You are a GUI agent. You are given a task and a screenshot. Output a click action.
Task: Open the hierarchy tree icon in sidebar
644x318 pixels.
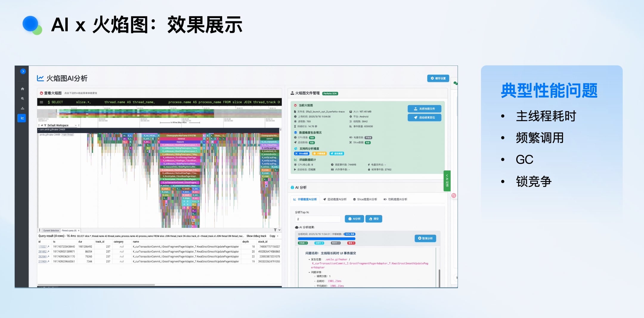pyautogui.click(x=22, y=108)
